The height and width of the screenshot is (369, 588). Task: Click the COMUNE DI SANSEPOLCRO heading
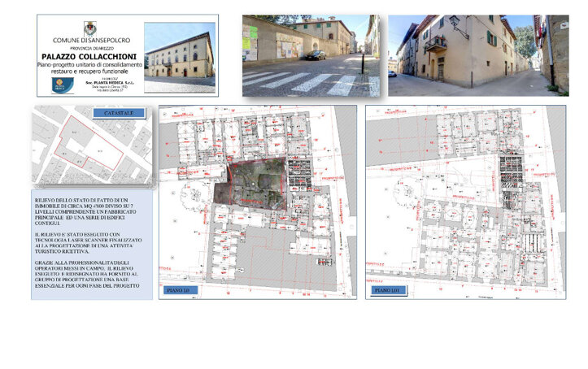[x=89, y=40]
